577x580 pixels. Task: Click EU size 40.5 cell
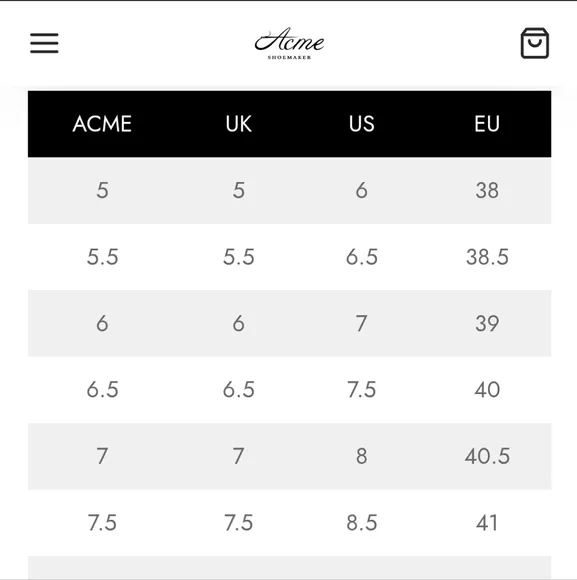(x=487, y=456)
